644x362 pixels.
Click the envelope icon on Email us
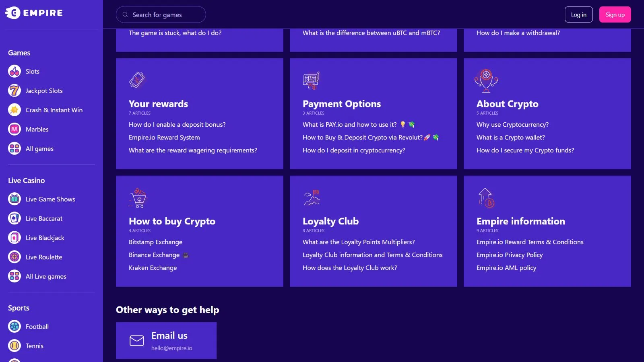[x=137, y=341]
